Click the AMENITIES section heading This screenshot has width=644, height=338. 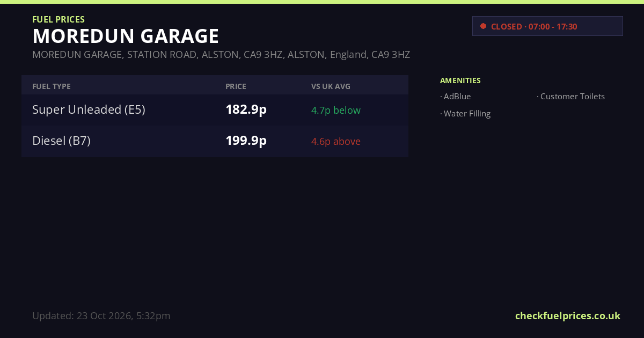click(460, 80)
